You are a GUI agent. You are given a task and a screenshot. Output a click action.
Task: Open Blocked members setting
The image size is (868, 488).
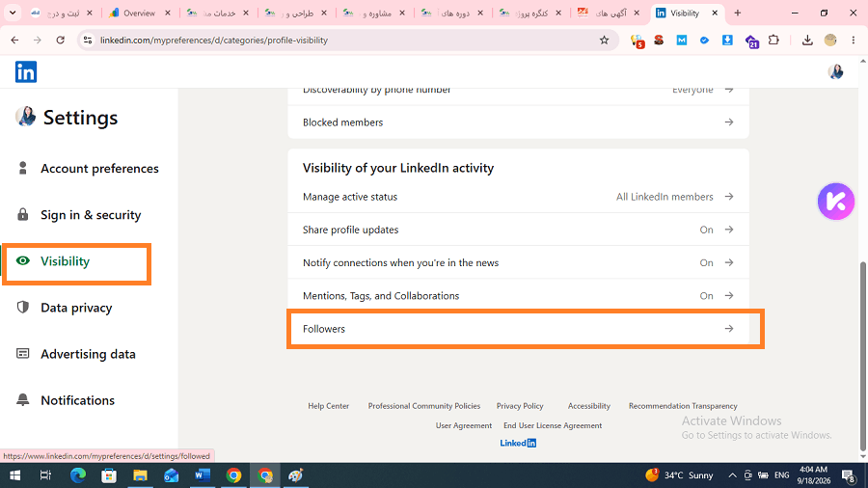click(x=518, y=122)
